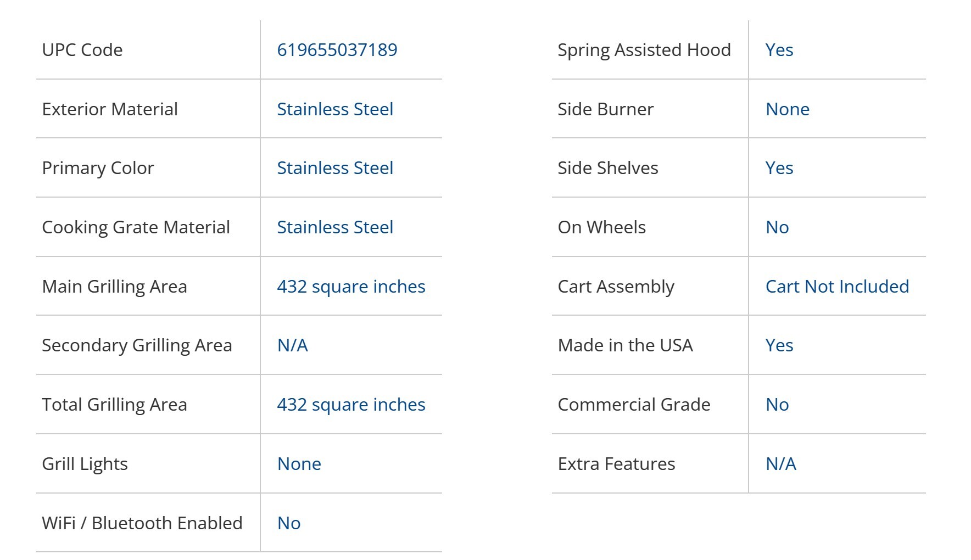
Task: Open the Cart Not Included link
Action: [x=837, y=287]
